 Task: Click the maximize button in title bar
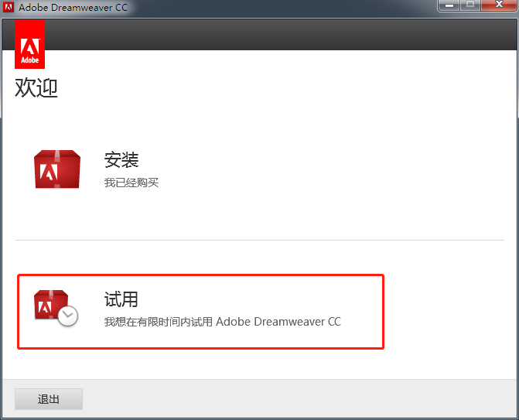point(470,5)
